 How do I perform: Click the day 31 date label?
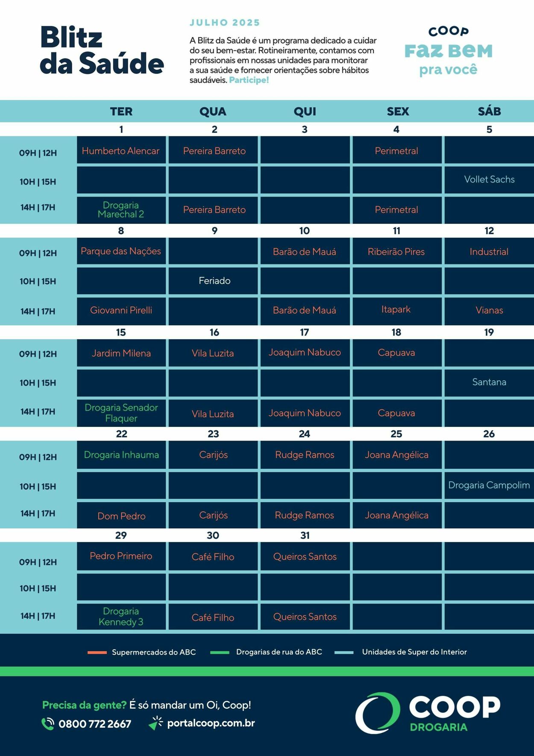[305, 535]
